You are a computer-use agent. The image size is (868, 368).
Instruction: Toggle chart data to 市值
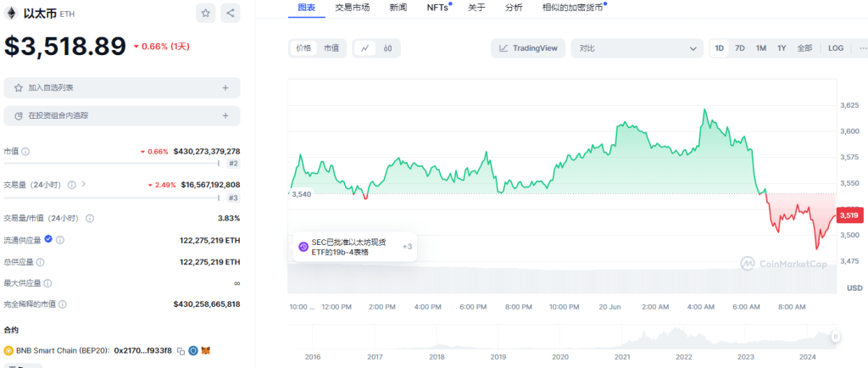331,48
